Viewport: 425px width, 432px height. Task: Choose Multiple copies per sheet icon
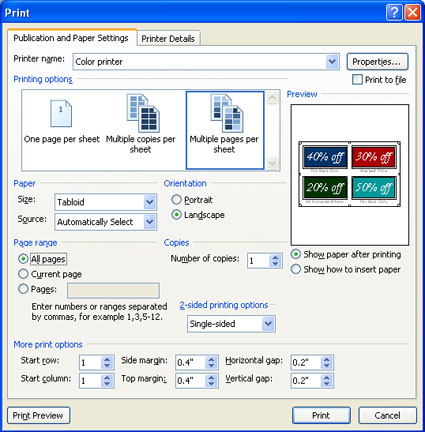[143, 113]
